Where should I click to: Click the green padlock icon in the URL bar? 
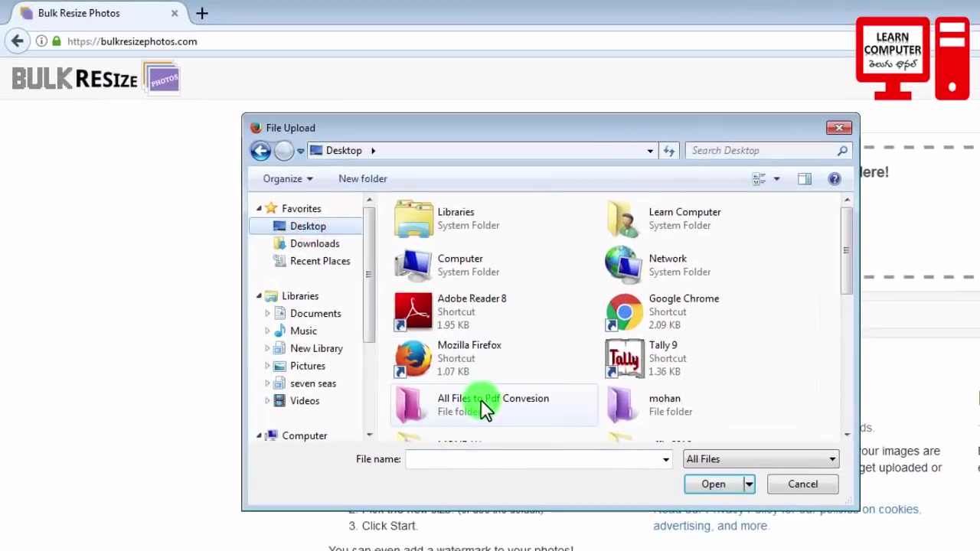click(57, 41)
